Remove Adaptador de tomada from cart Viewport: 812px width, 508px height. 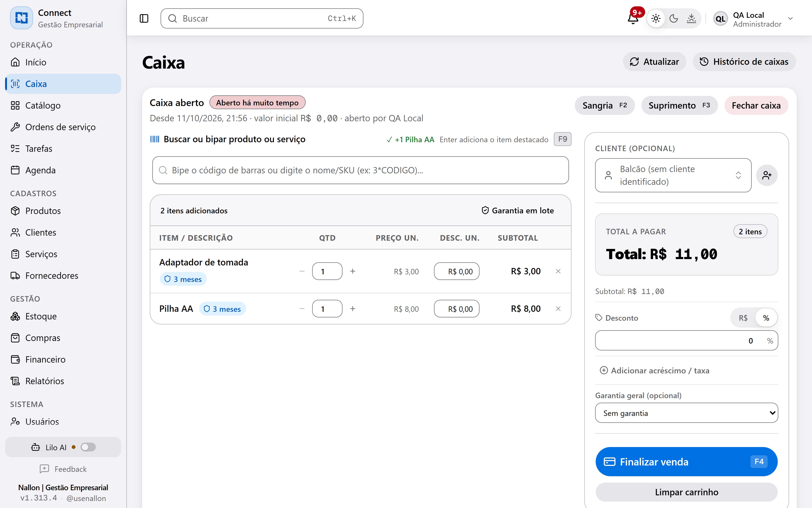click(x=558, y=271)
